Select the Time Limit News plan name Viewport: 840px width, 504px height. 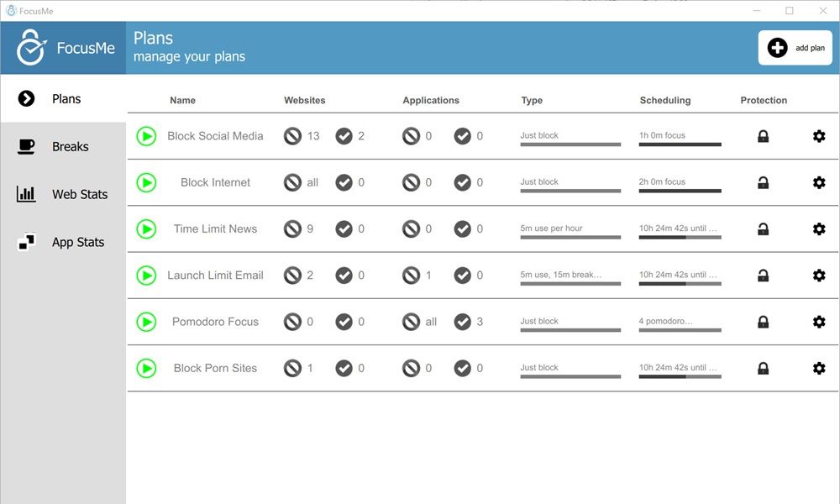coord(215,229)
